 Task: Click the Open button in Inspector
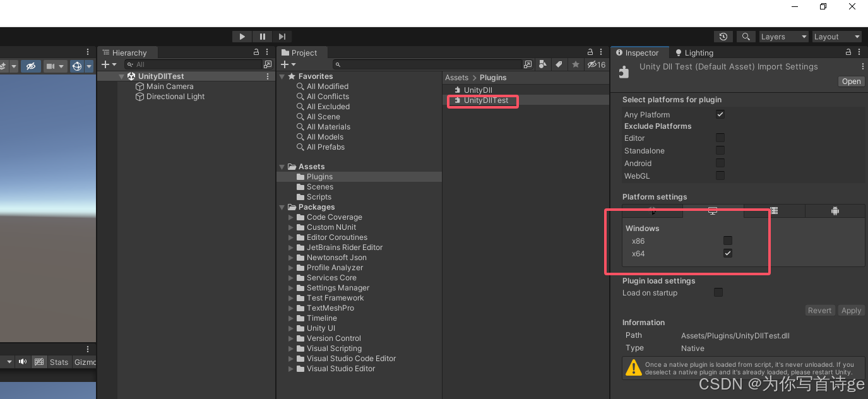851,81
